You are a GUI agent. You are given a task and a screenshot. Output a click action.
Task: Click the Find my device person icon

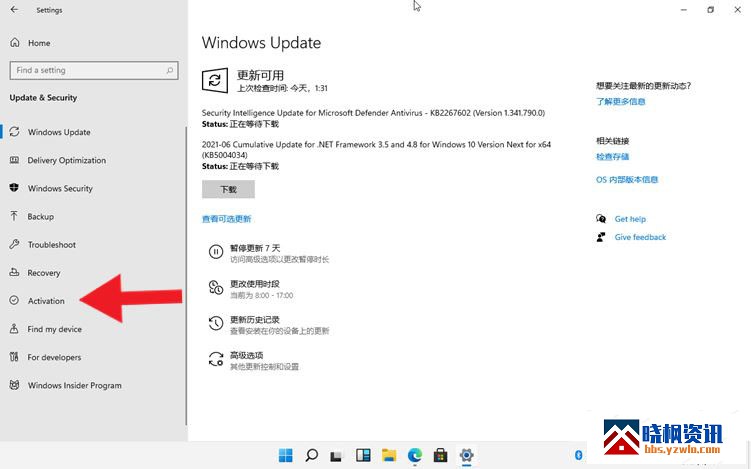point(14,329)
